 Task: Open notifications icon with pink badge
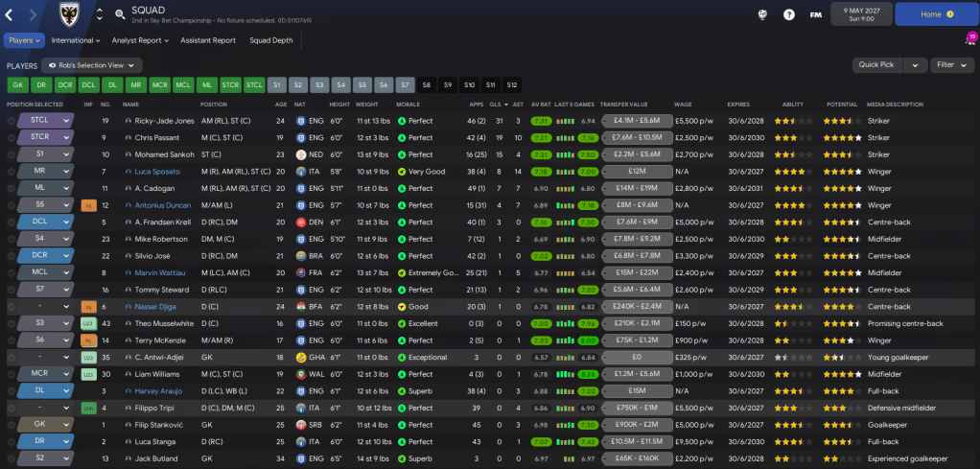[x=969, y=40]
